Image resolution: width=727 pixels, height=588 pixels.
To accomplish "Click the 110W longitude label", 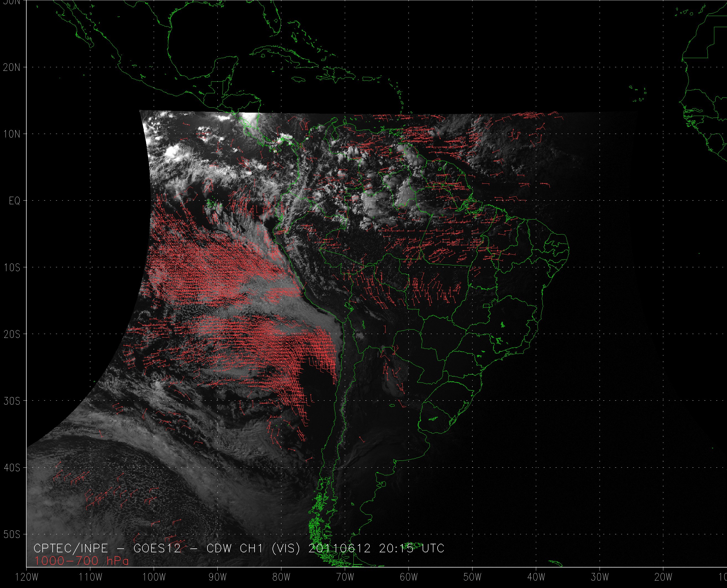I will (x=90, y=577).
